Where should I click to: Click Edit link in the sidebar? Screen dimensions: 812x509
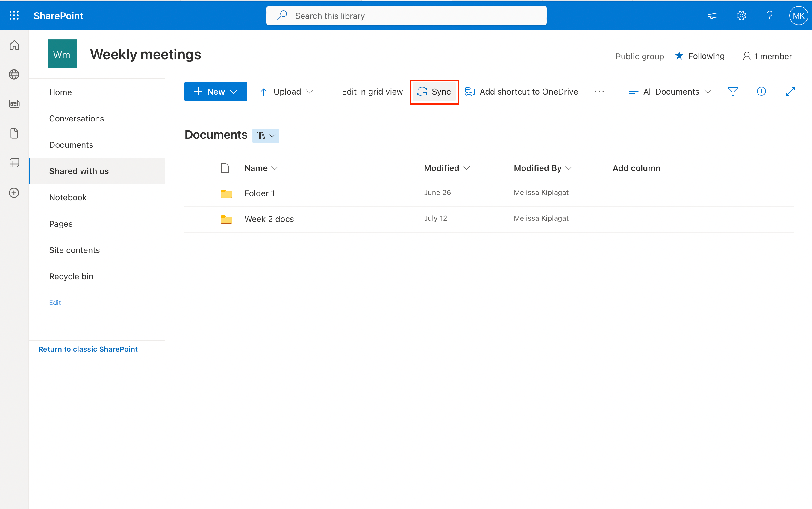[54, 303]
